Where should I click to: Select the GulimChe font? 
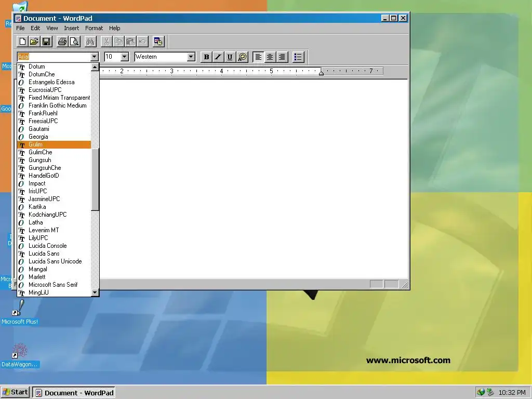(54, 152)
